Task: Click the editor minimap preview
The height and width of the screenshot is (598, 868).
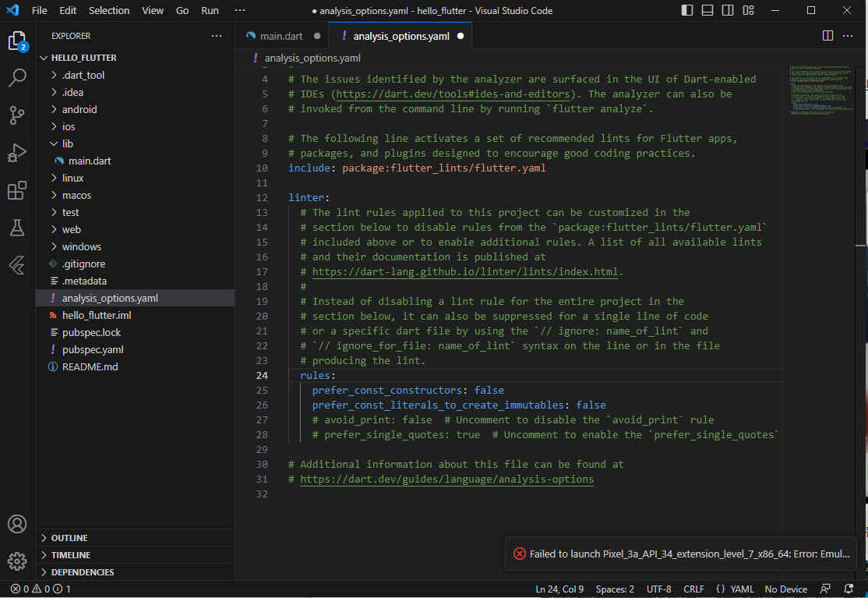Action: 821,90
